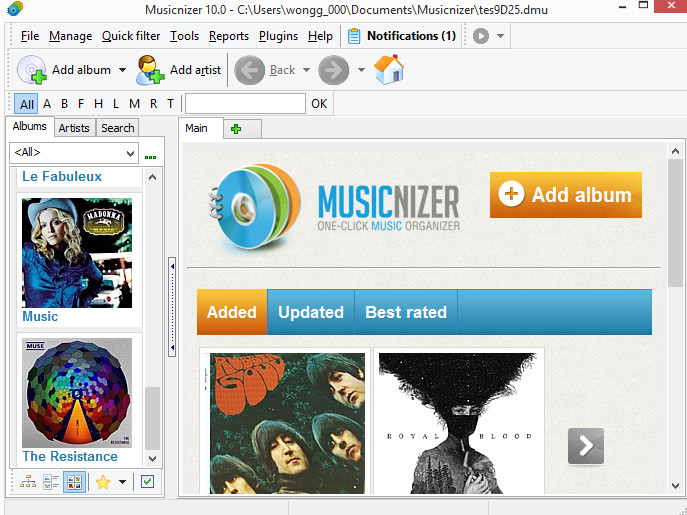Click album list scroll down arrow
687x515 pixels.
click(x=152, y=459)
